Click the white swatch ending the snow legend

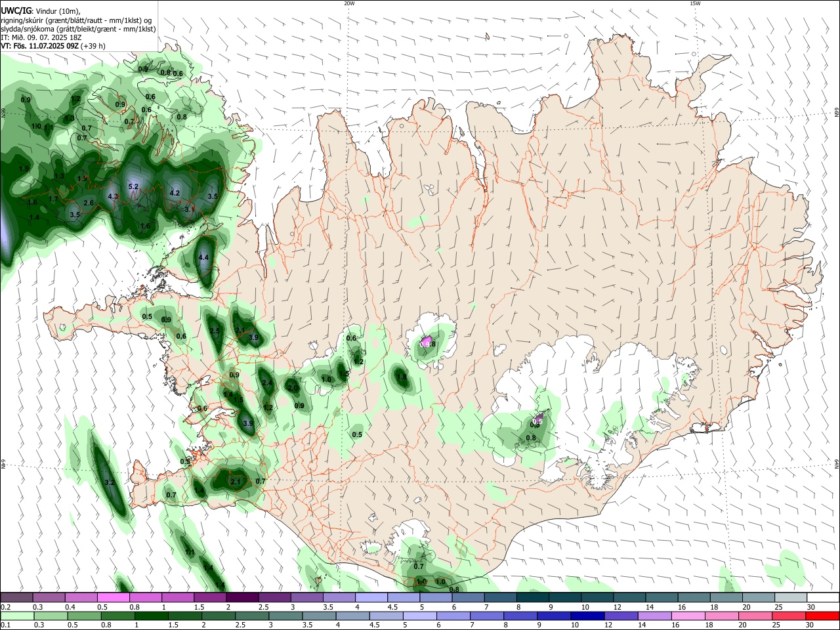click(x=824, y=598)
